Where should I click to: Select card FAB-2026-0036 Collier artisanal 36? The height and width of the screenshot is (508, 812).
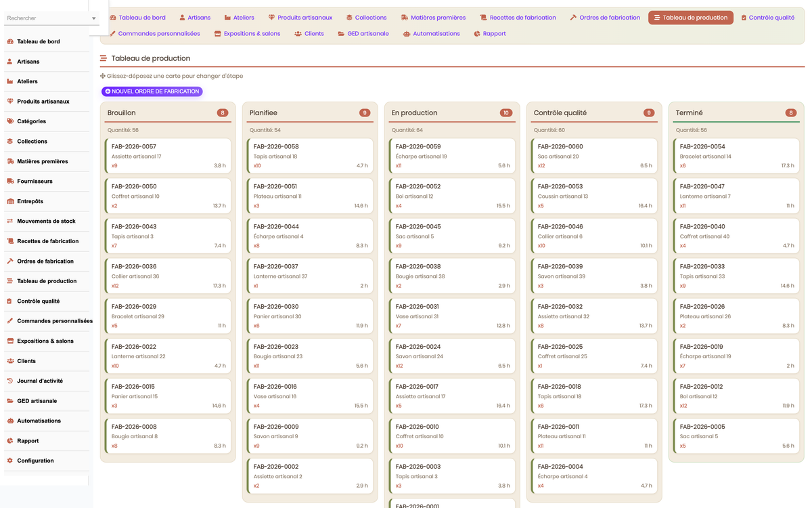coord(168,276)
